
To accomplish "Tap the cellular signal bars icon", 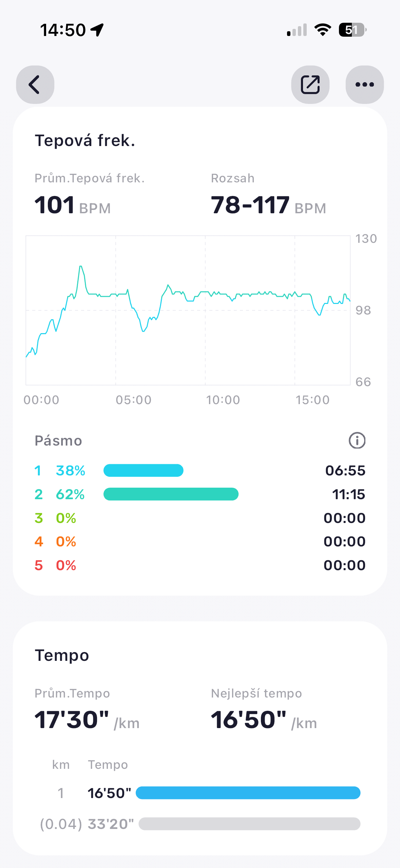I will (297, 30).
